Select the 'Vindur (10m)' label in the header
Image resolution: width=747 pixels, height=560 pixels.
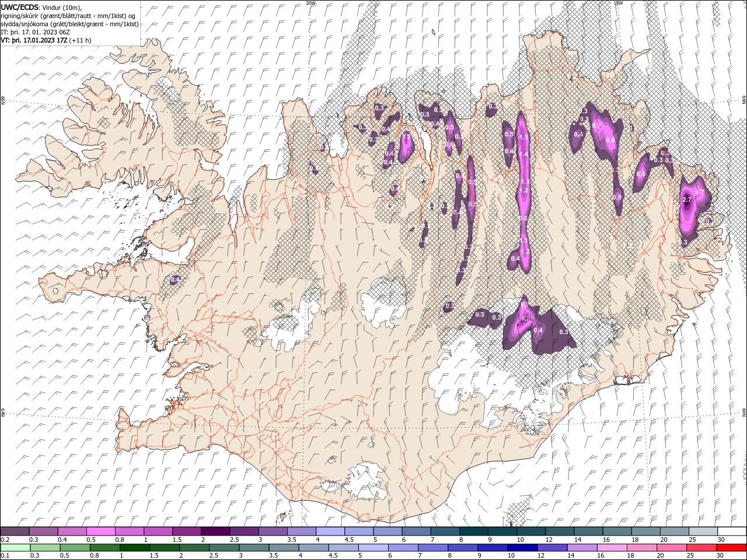(x=62, y=7)
